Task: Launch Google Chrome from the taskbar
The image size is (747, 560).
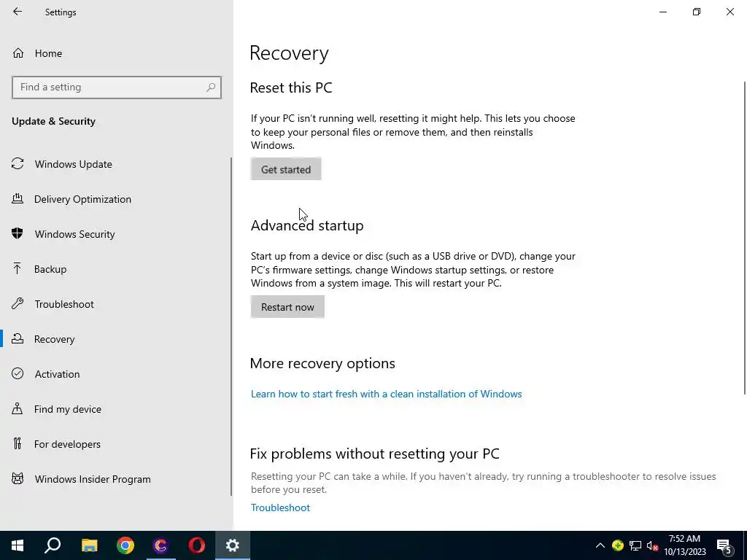Action: click(125, 545)
